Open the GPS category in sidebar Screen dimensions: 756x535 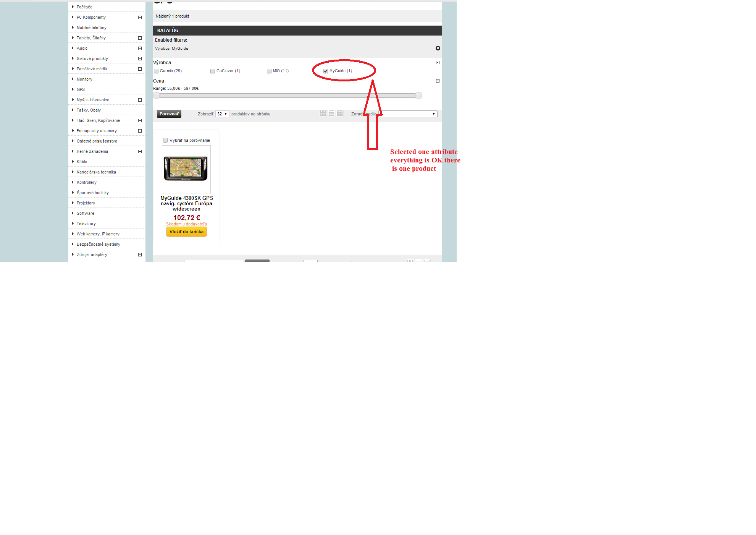[81, 89]
